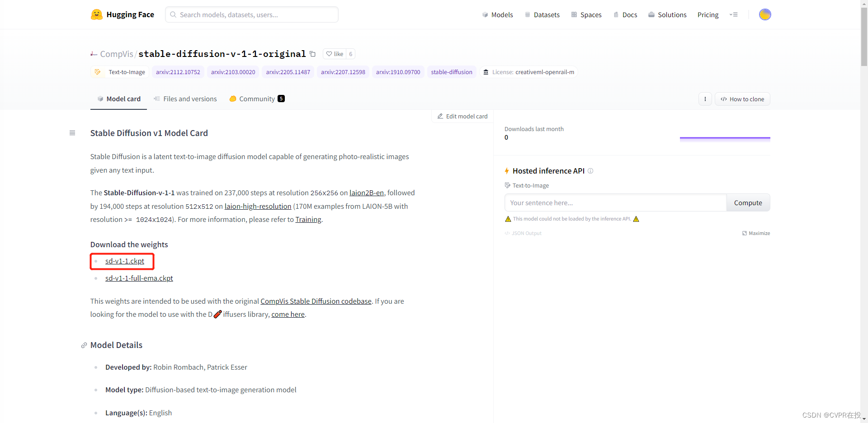This screenshot has width=868, height=423.
Task: Click the Models cube icon
Action: point(485,14)
